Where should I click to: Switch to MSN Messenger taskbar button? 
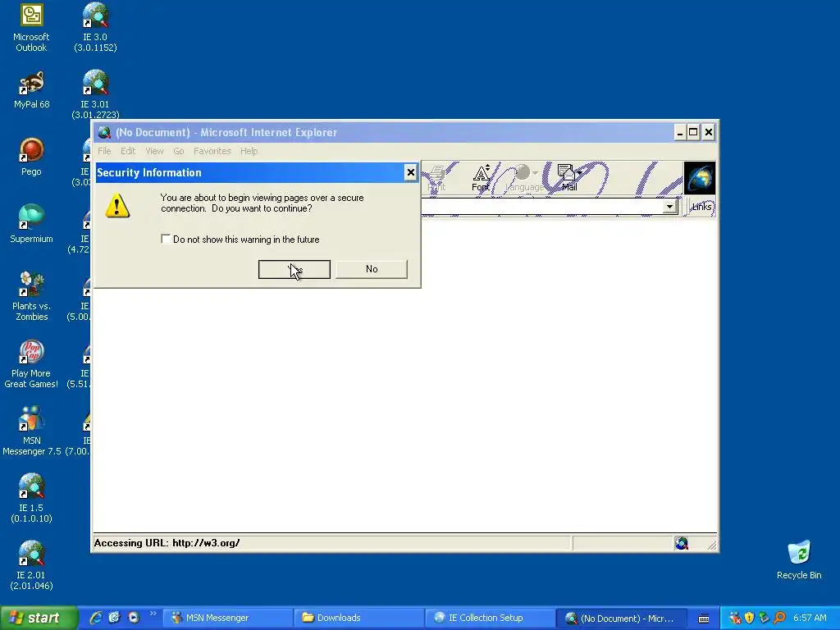pos(228,619)
